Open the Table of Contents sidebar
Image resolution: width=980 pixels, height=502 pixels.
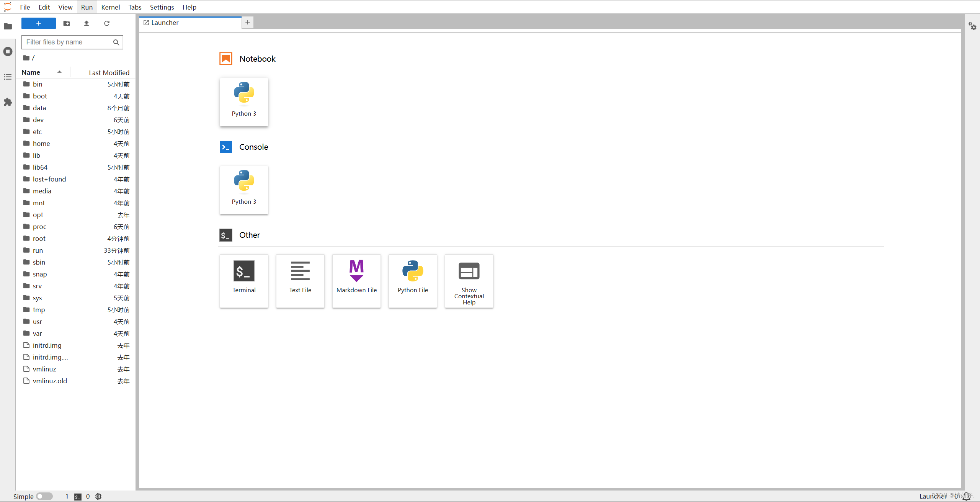click(8, 77)
